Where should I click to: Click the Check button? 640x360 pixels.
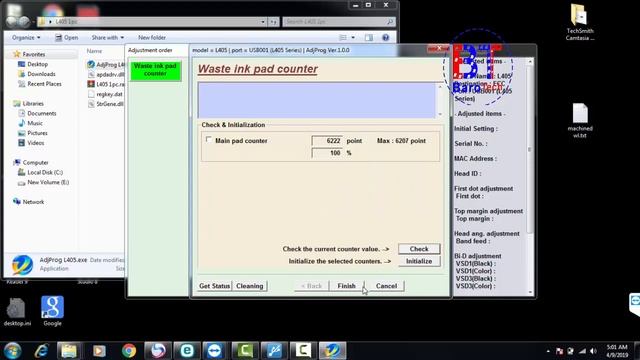point(419,249)
